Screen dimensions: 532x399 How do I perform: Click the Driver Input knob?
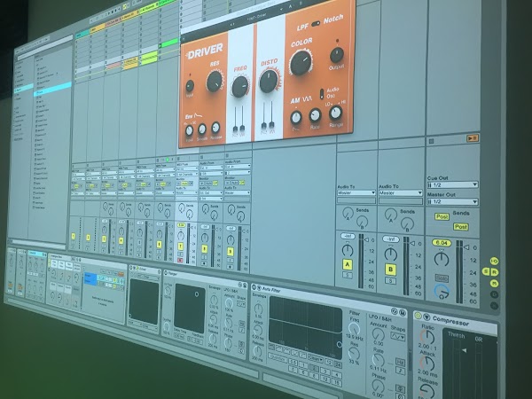pyautogui.click(x=190, y=86)
